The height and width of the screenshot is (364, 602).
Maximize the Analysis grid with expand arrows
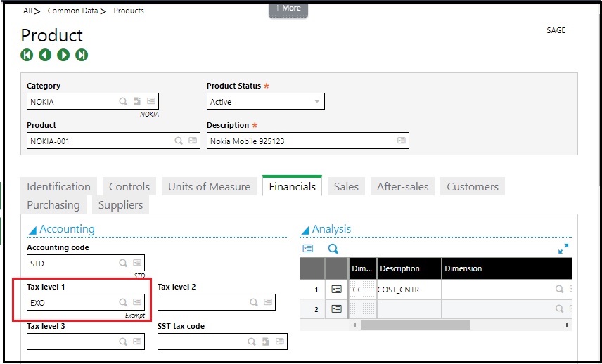(x=563, y=249)
